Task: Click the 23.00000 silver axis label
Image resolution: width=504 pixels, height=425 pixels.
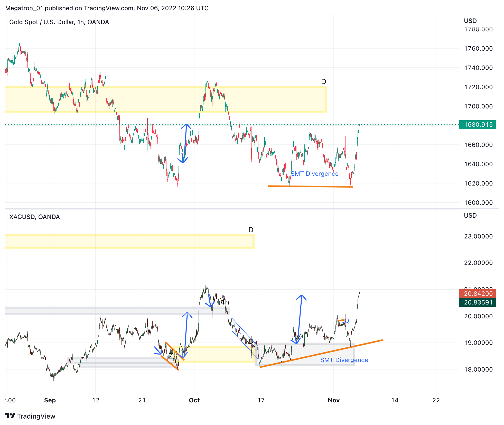Action: (478, 236)
